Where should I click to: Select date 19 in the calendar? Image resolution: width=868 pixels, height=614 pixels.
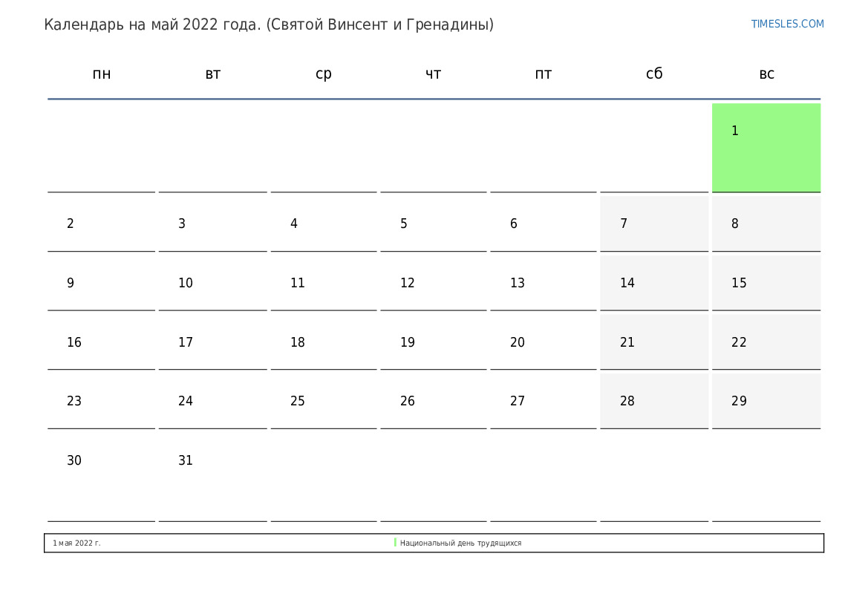433,342
